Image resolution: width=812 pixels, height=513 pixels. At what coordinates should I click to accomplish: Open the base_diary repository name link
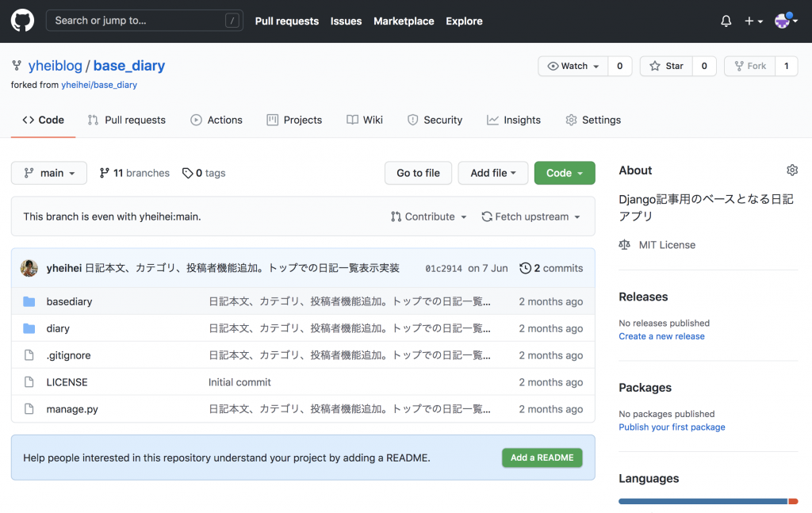point(129,66)
